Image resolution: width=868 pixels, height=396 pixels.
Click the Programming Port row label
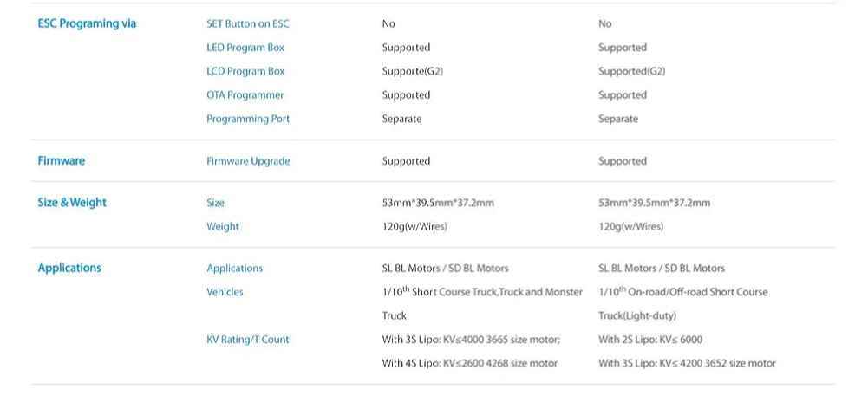248,119
